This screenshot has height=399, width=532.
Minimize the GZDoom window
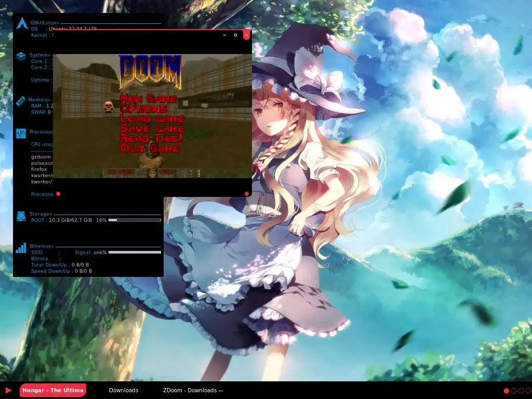(x=224, y=35)
